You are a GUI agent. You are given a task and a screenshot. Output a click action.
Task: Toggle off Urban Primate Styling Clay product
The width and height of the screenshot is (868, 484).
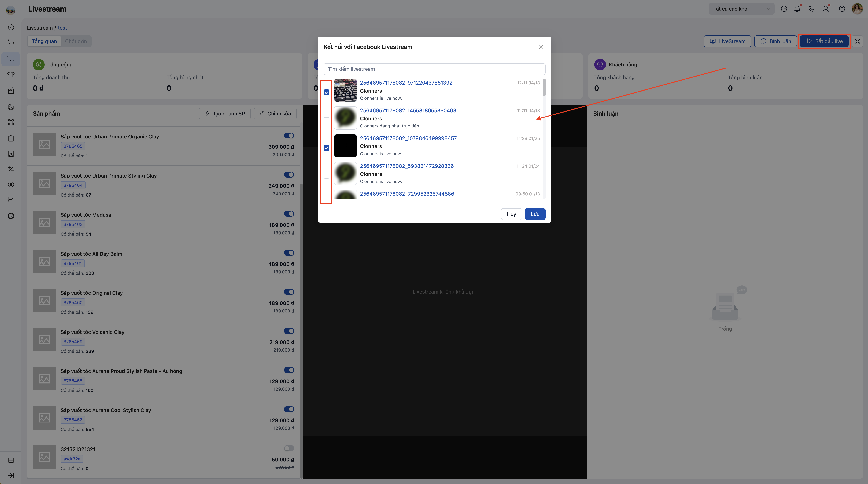(x=289, y=175)
